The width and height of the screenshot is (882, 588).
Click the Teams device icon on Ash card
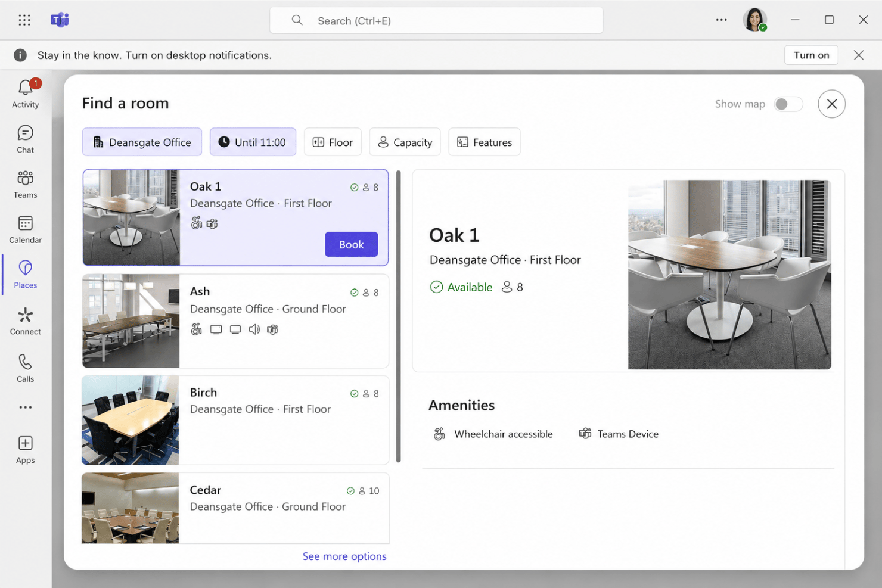273,329
